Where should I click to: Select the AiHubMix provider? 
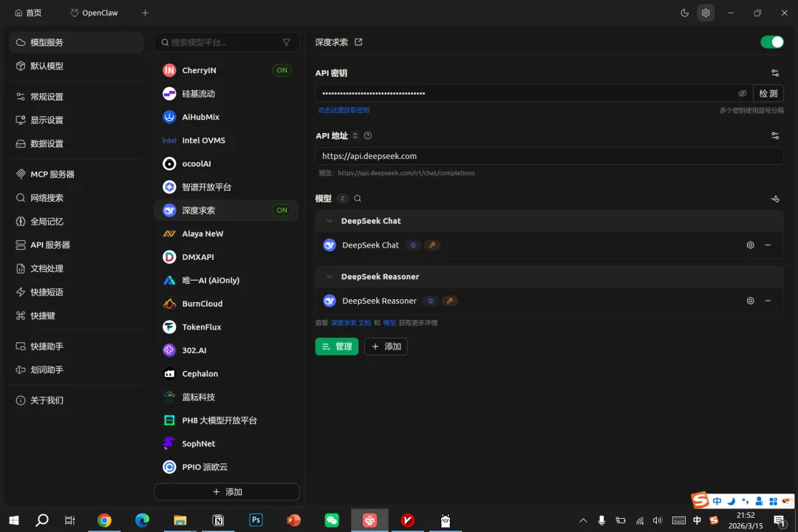pyautogui.click(x=227, y=117)
